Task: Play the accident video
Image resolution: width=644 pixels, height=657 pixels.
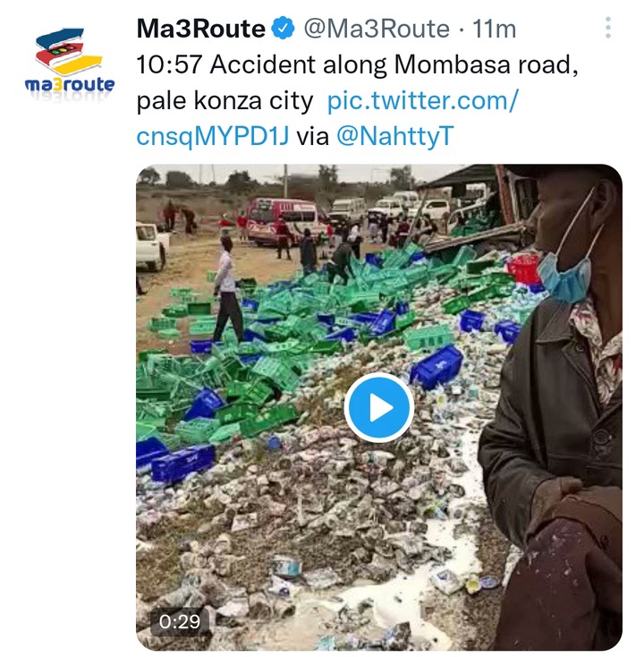Action: [379, 407]
